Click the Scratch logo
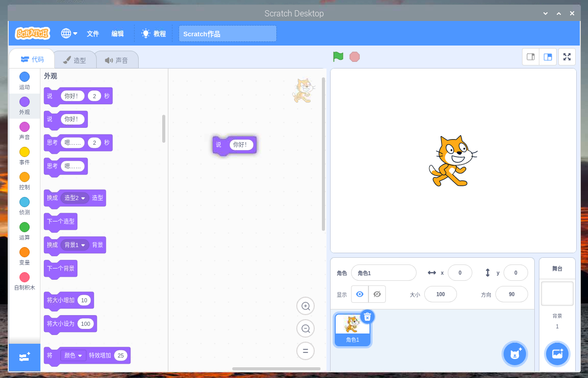Screen dimensions: 588x378 (x=32, y=33)
